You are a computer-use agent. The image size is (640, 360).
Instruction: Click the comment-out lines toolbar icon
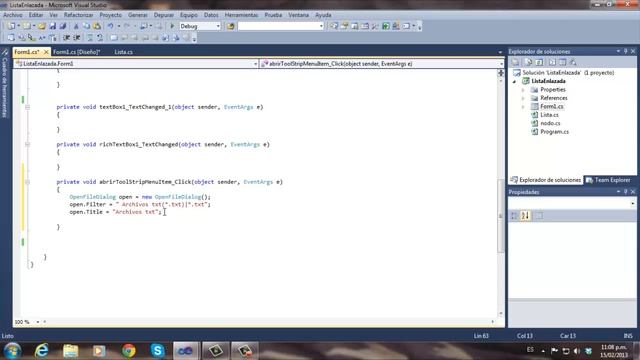pos(90,38)
